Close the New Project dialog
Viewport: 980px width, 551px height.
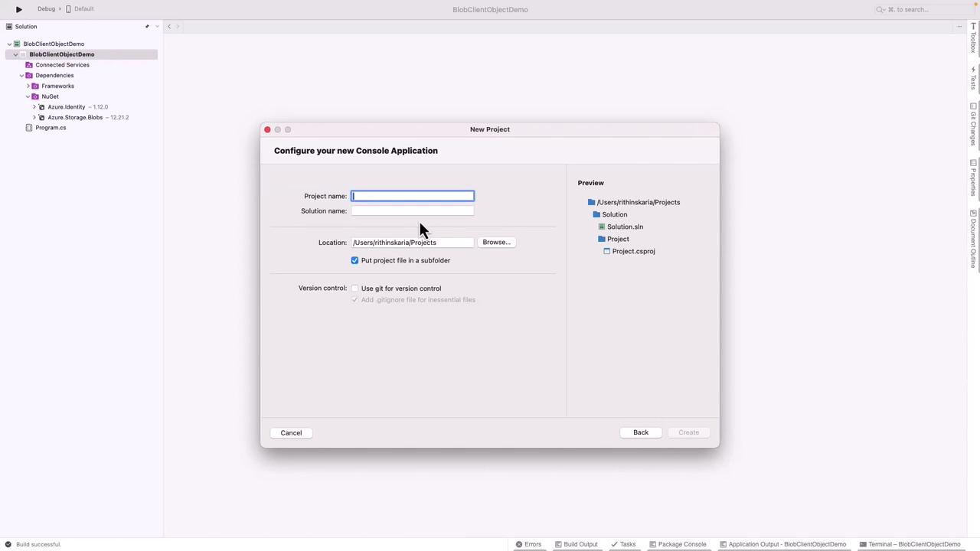267,130
